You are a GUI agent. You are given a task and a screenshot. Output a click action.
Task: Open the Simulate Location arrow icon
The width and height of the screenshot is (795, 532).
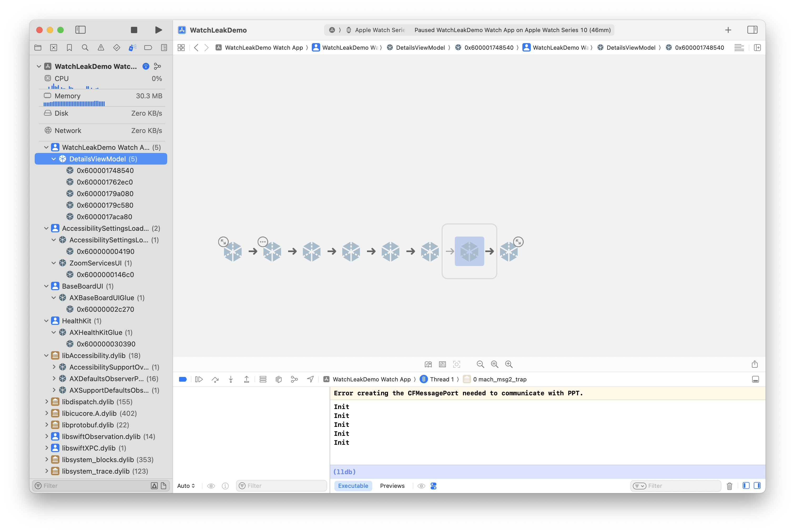[x=310, y=379]
